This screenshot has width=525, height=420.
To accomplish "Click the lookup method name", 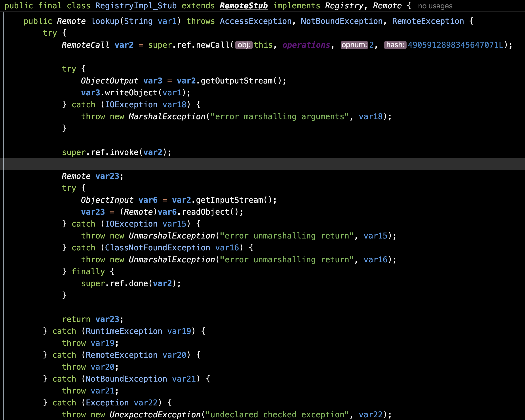I will tap(105, 21).
